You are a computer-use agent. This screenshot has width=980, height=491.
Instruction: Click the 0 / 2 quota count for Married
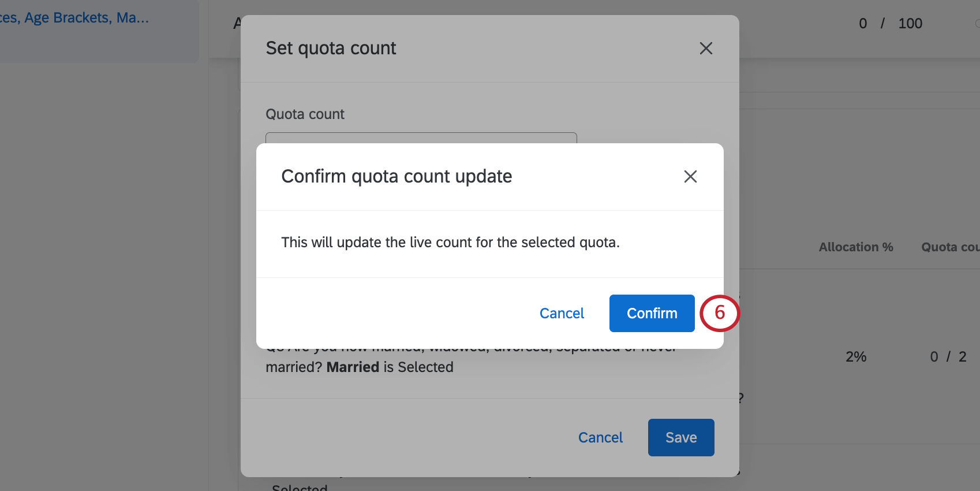pyautogui.click(x=949, y=356)
